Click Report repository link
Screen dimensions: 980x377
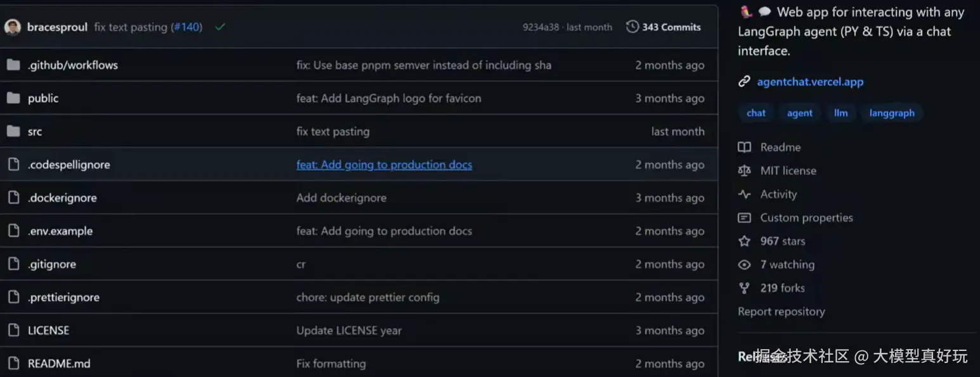click(781, 312)
